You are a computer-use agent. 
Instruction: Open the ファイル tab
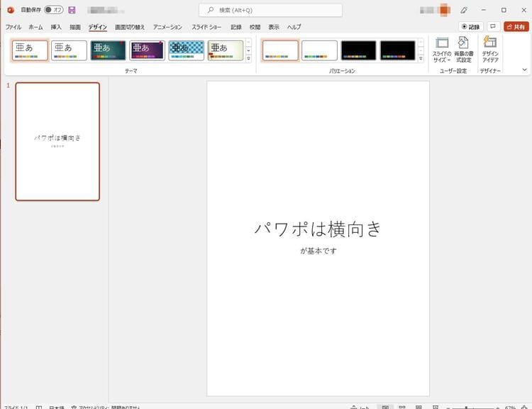(x=13, y=27)
